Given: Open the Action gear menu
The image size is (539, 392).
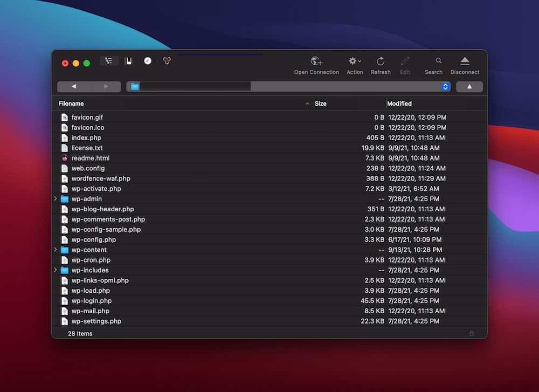Looking at the screenshot, I should click(355, 61).
